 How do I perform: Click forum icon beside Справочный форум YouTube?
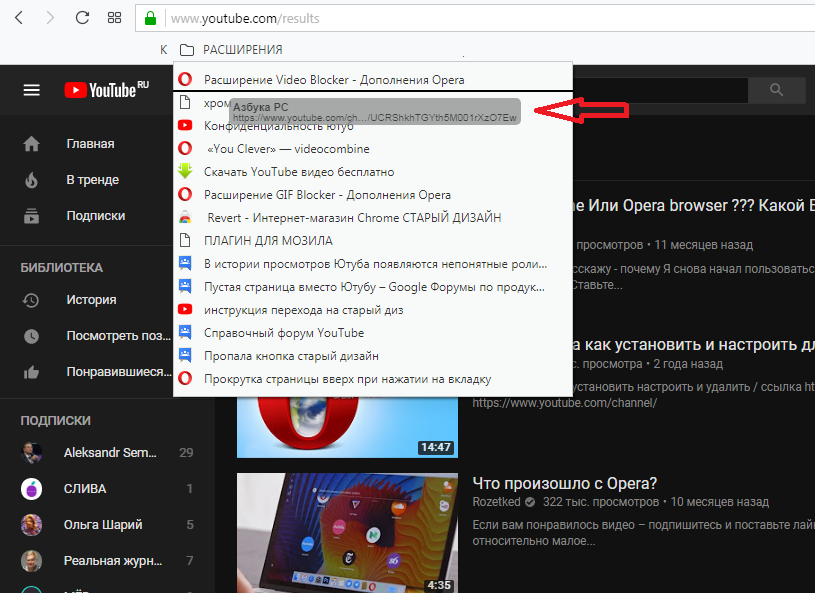coord(185,332)
